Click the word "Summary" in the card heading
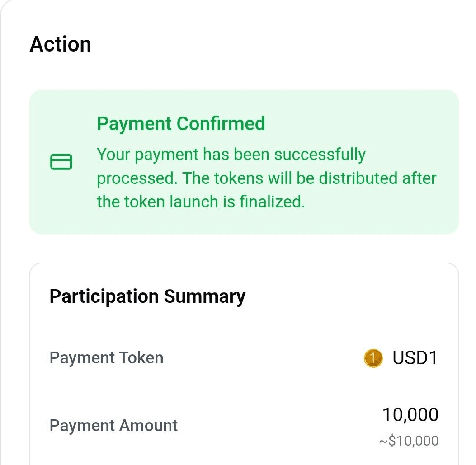Screen dimensions: 476x465 coord(204,296)
